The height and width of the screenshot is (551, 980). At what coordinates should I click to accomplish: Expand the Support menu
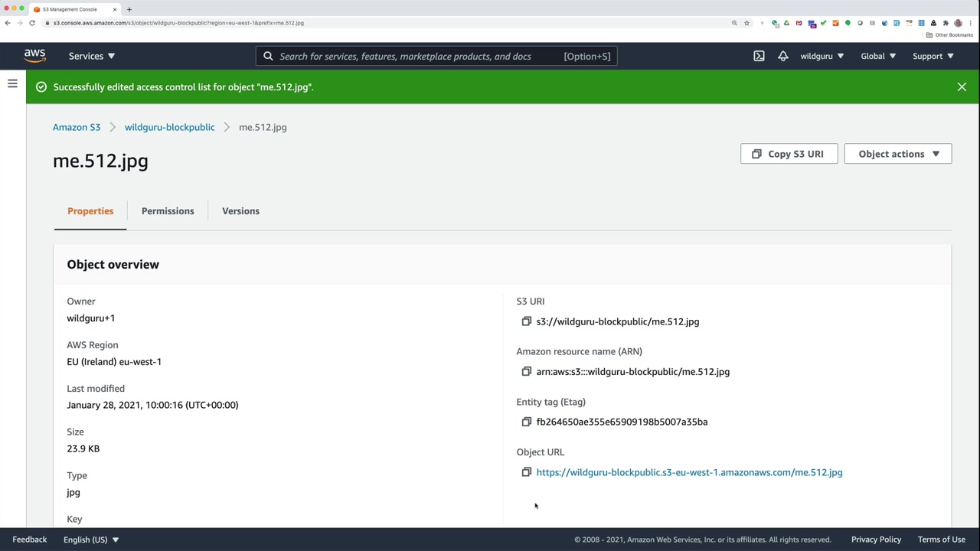pyautogui.click(x=933, y=56)
